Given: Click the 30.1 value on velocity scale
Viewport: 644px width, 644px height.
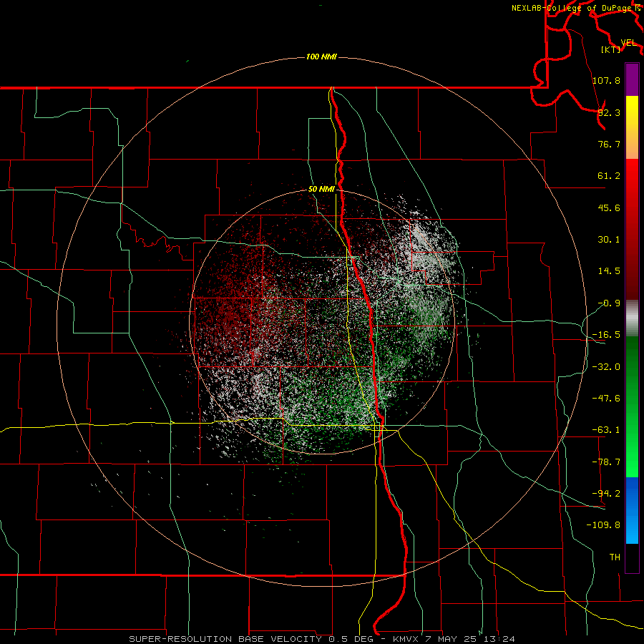Looking at the screenshot, I should click(x=609, y=240).
